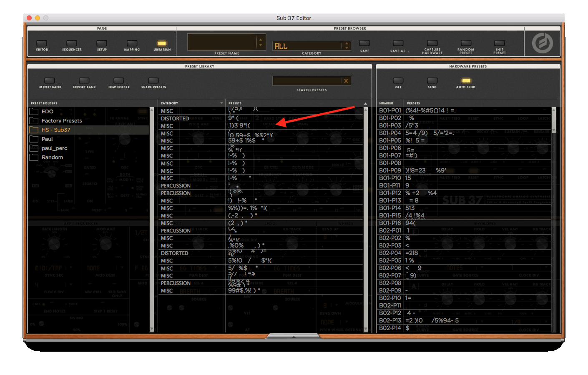Click Share Presets button
This screenshot has height=375, width=588.
[153, 81]
